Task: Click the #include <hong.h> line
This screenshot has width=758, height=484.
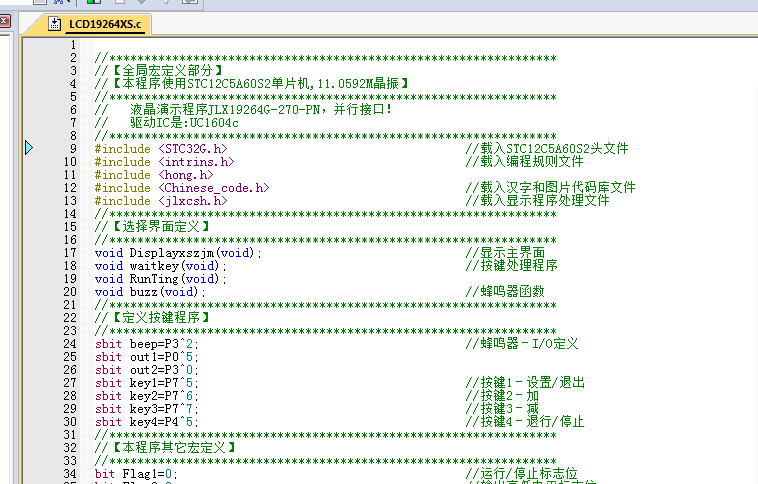Action: [x=154, y=175]
